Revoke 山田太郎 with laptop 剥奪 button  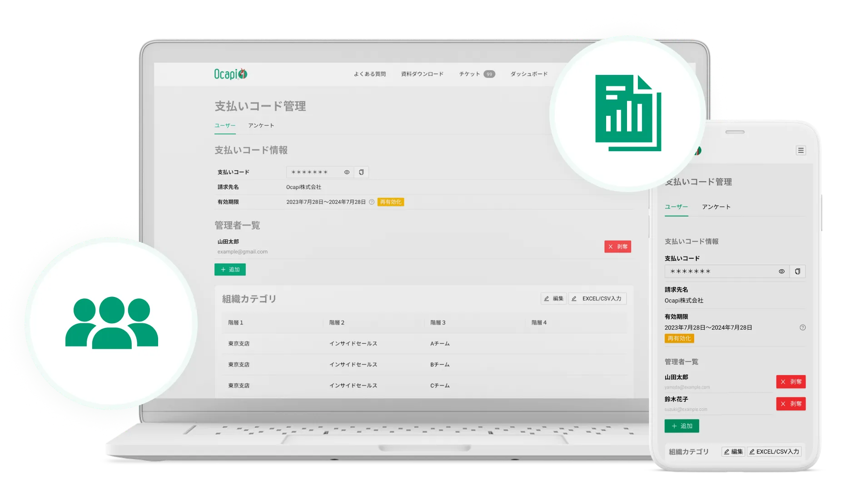pos(617,247)
